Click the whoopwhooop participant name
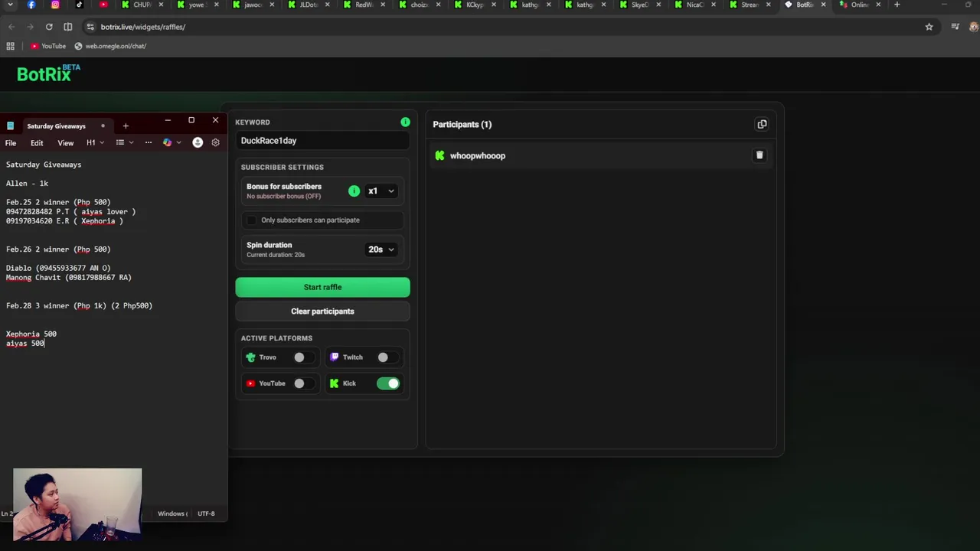Screen dimensions: 980x551 pos(478,156)
